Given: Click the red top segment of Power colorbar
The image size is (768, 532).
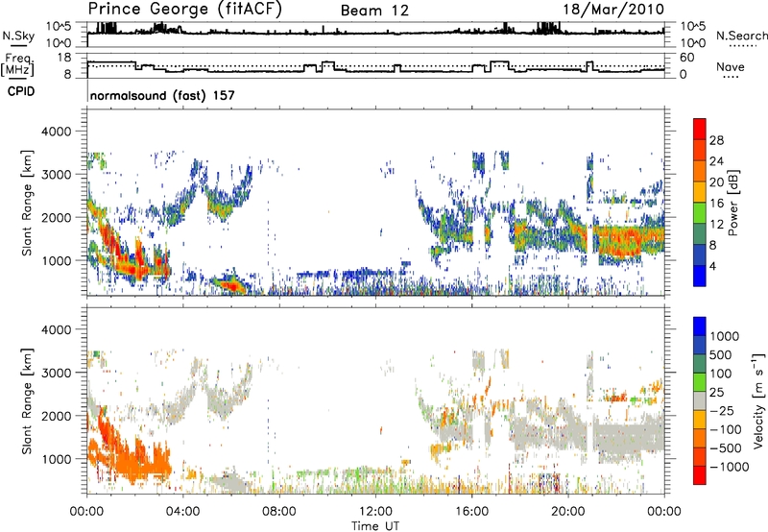Looking at the screenshot, I should [700, 129].
